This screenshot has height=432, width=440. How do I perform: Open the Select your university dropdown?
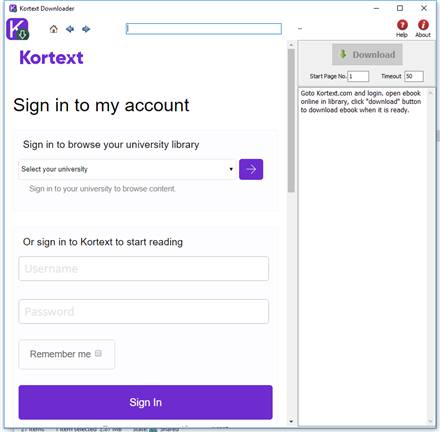point(127,169)
